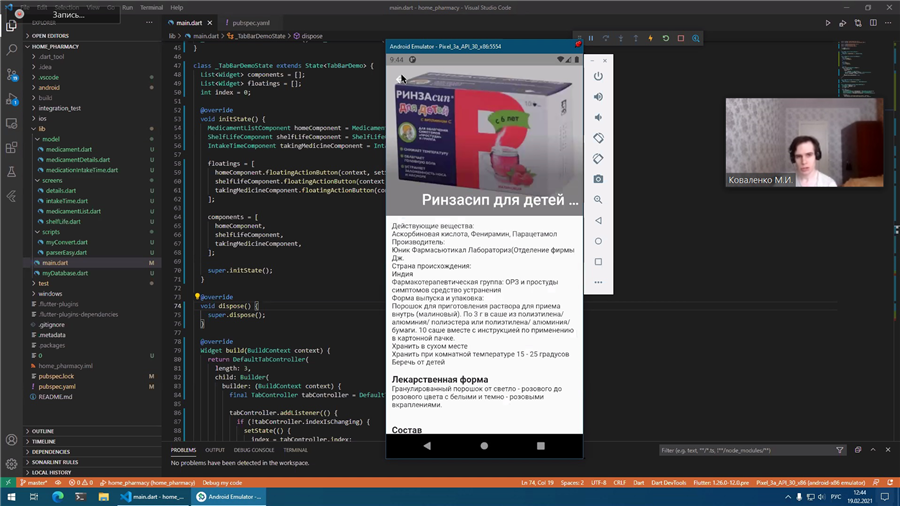Open Accounts icon in activity bar

11,440
